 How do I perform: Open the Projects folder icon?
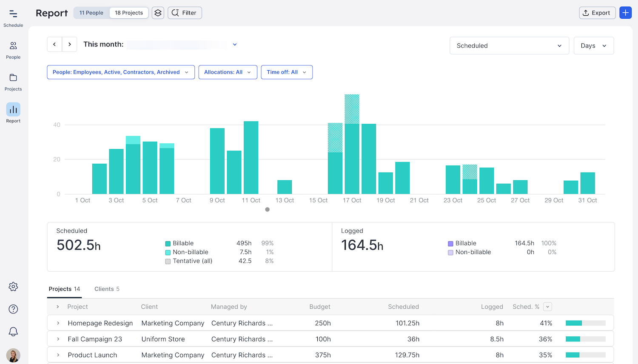(13, 82)
